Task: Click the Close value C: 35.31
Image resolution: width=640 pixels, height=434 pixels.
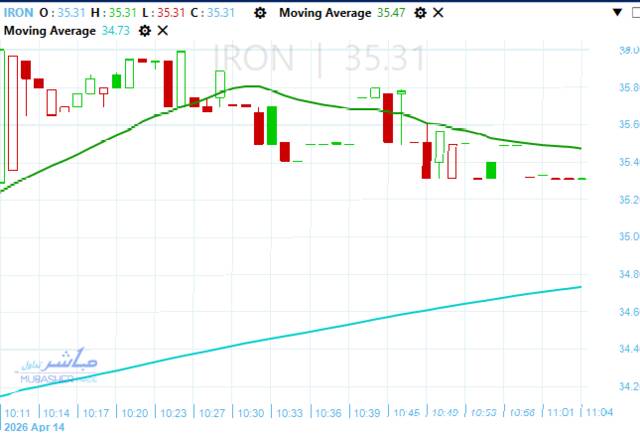Action: point(218,13)
